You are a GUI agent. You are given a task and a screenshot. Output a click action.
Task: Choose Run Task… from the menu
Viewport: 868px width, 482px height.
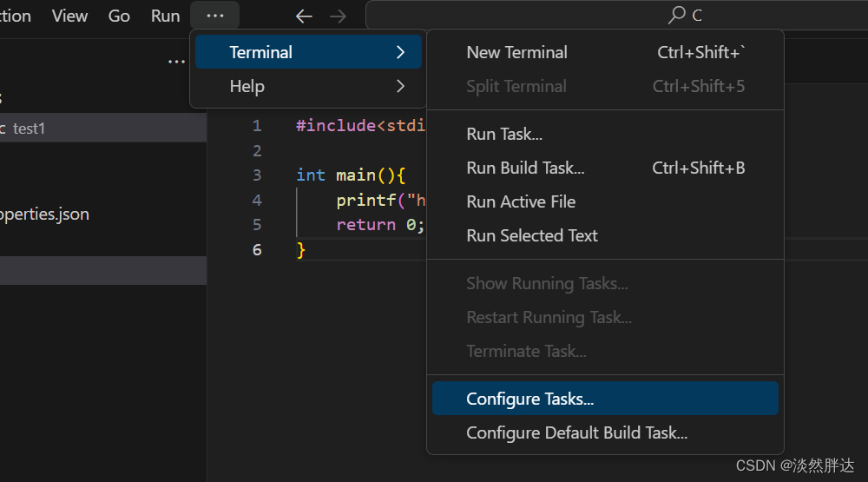504,134
